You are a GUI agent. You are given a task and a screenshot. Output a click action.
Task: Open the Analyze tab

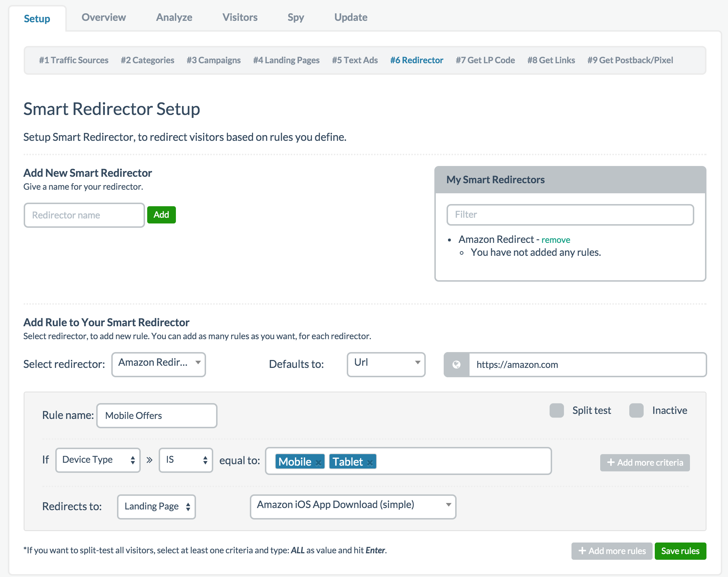coord(174,17)
